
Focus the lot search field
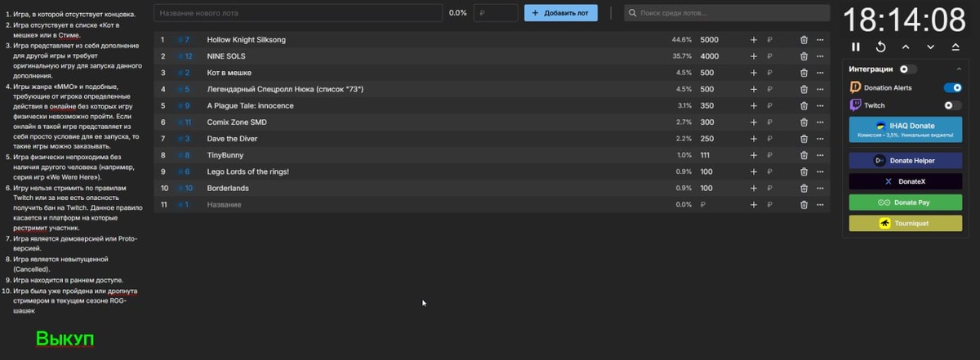(727, 13)
